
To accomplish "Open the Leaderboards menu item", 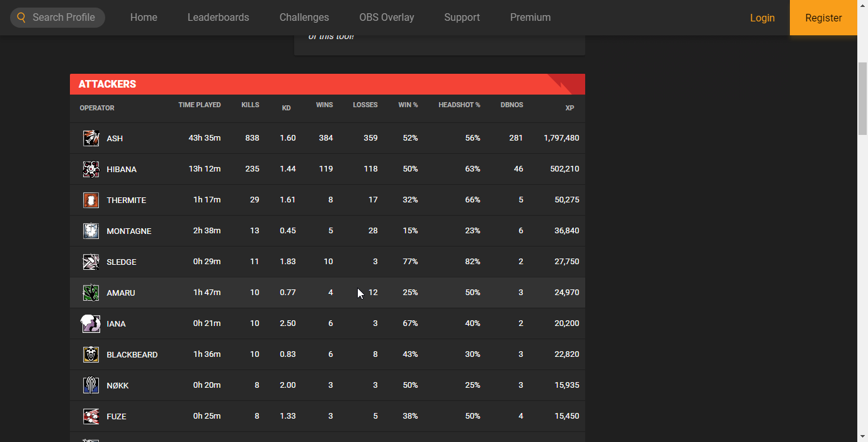I will [x=218, y=18].
